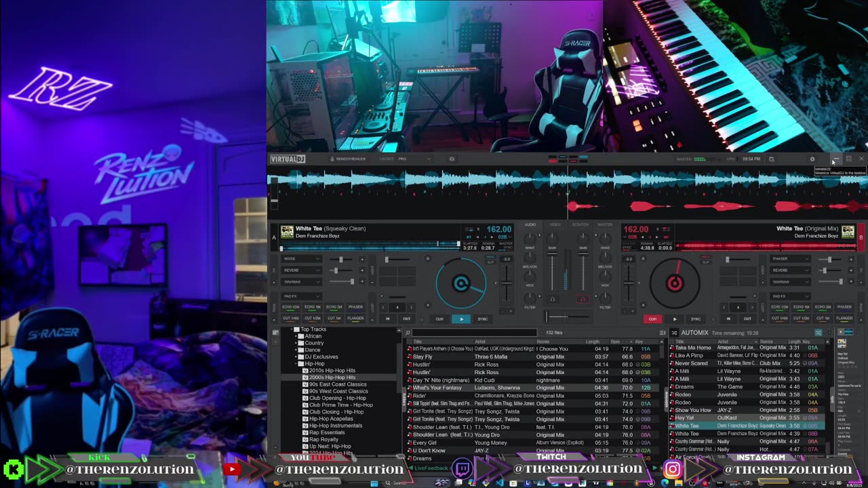Open the LAYOUT PRO dropdown
The image size is (868, 488).
414,159
